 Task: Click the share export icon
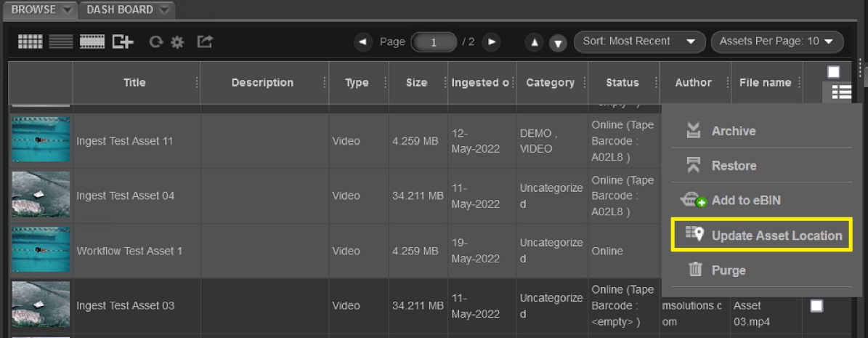tap(205, 41)
